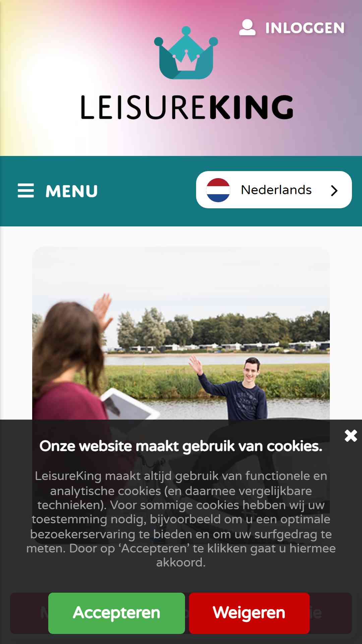The width and height of the screenshot is (362, 644).
Task: Click the Dutch flag icon
Action: pos(218,190)
